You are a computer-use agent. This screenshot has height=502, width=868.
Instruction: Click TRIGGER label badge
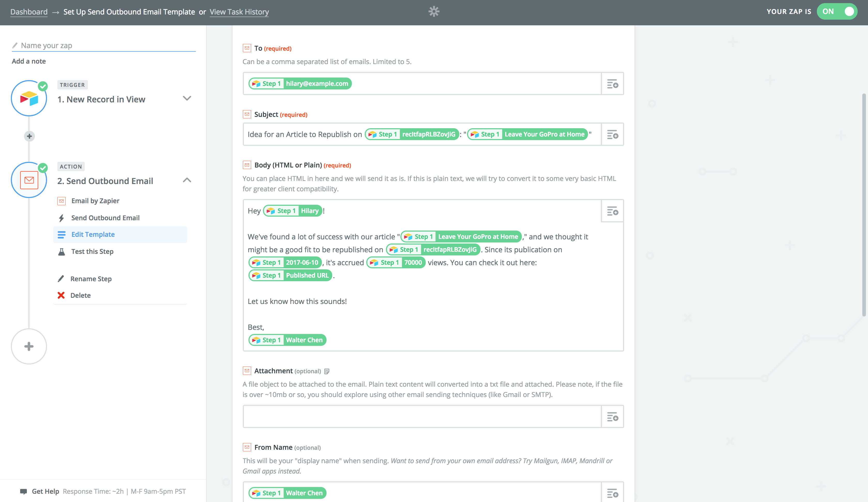click(72, 85)
